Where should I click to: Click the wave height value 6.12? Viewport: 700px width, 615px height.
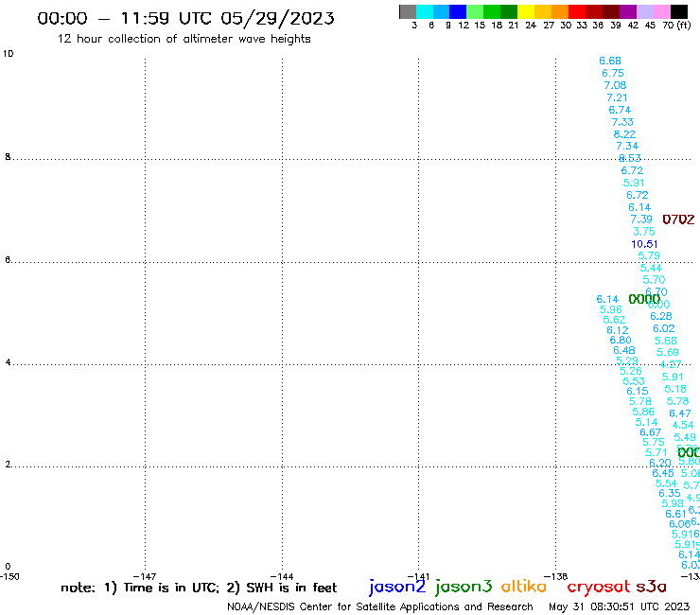618,330
